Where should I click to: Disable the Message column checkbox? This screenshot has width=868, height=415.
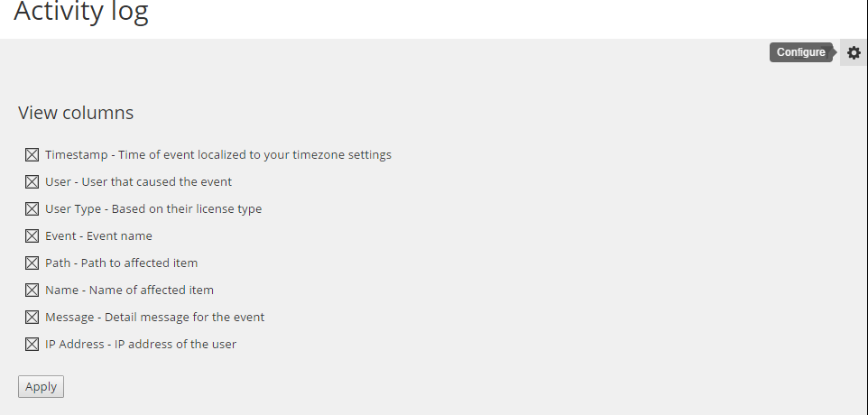point(32,318)
